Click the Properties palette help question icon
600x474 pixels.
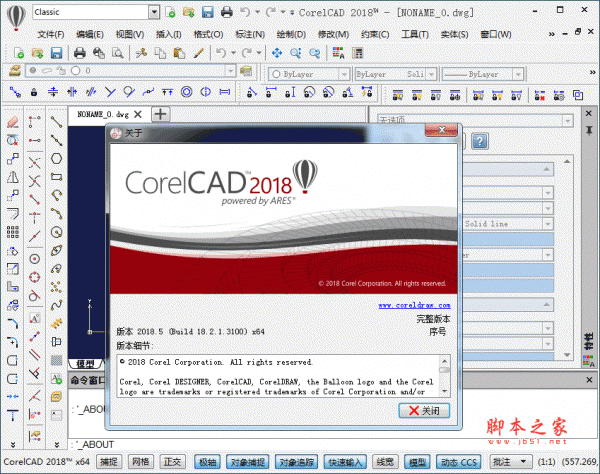pyautogui.click(x=479, y=141)
